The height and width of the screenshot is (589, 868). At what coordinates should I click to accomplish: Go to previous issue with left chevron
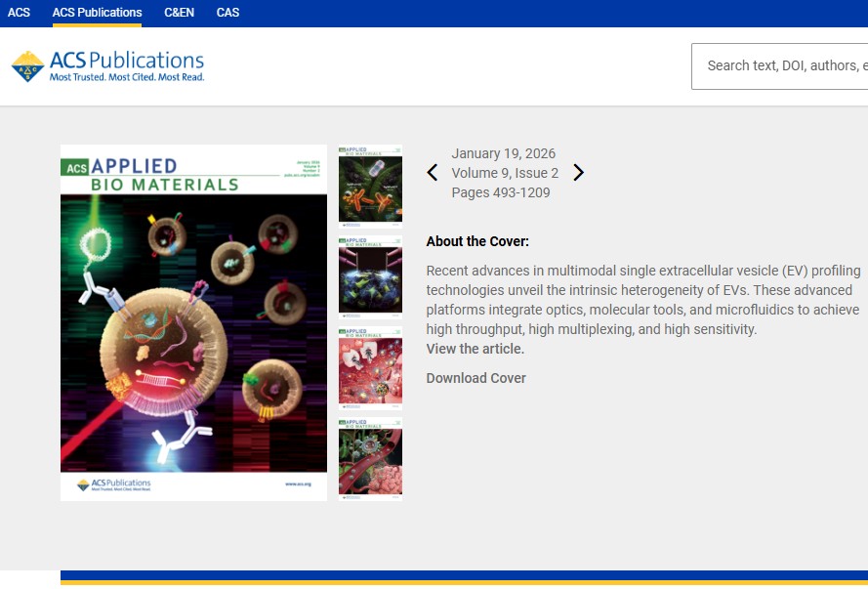[433, 173]
